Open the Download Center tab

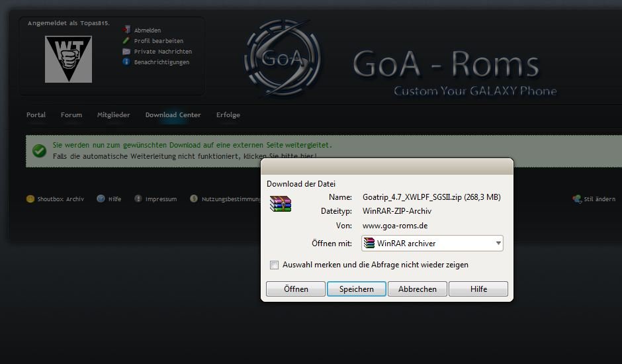(x=173, y=114)
